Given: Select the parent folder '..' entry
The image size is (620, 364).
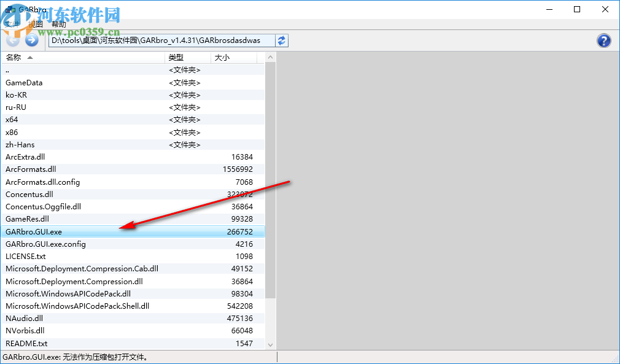Looking at the screenshot, I should click(133, 71).
